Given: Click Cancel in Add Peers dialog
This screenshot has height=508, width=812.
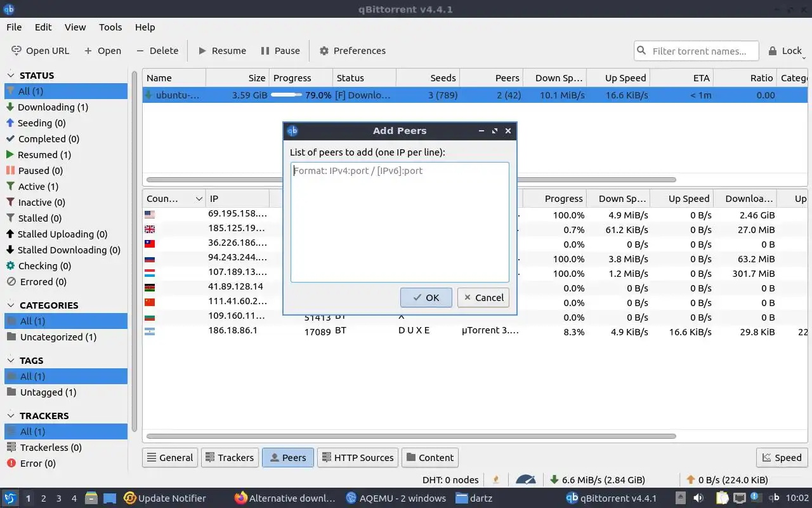Looking at the screenshot, I should pos(483,297).
